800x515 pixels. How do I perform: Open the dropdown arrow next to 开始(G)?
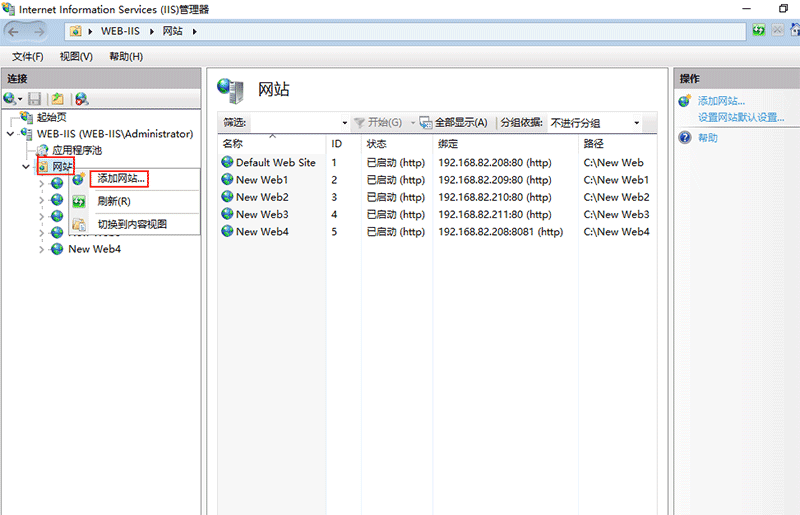point(412,123)
